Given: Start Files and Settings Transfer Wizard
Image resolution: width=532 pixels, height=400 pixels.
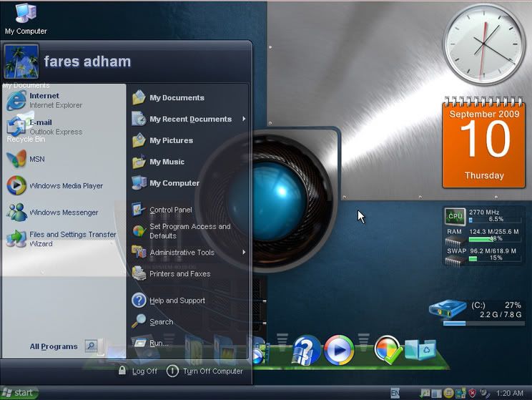Looking at the screenshot, I should pyautogui.click(x=64, y=239).
